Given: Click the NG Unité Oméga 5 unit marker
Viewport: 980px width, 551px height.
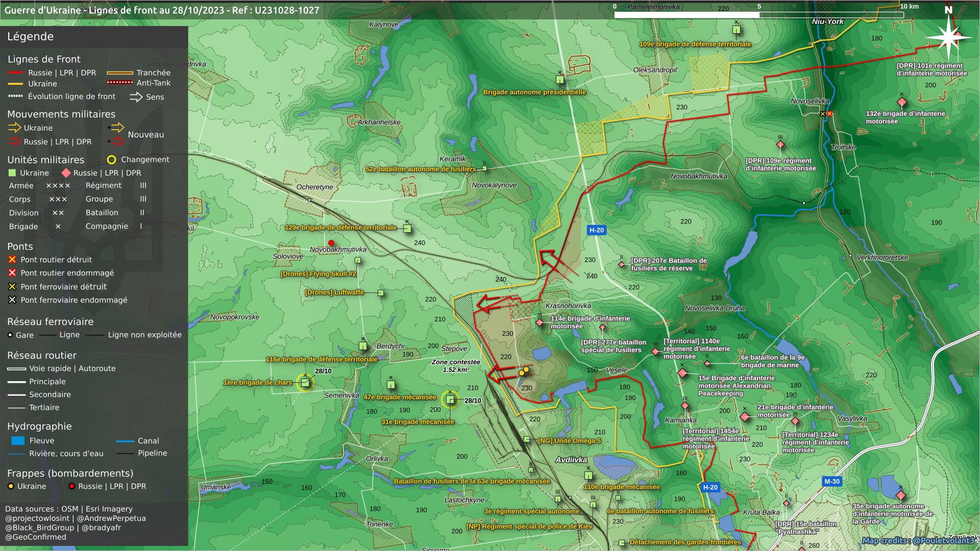Looking at the screenshot, I should coord(527,439).
